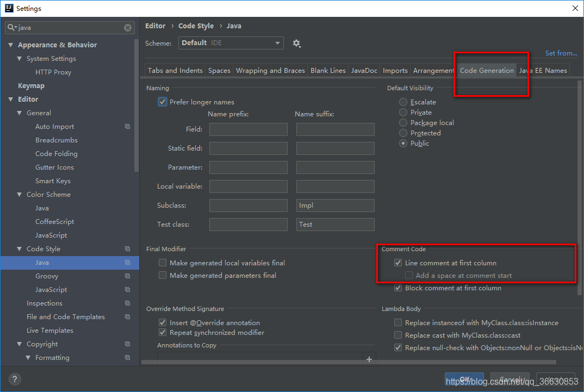Click the project-level icon beside Inspections
This screenshot has width=584, height=392.
pyautogui.click(x=127, y=303)
